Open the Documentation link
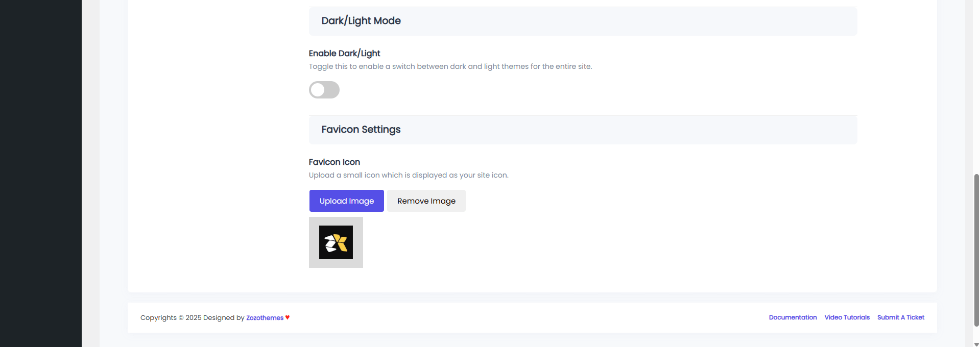Screen dimensions: 980x347 [793, 317]
